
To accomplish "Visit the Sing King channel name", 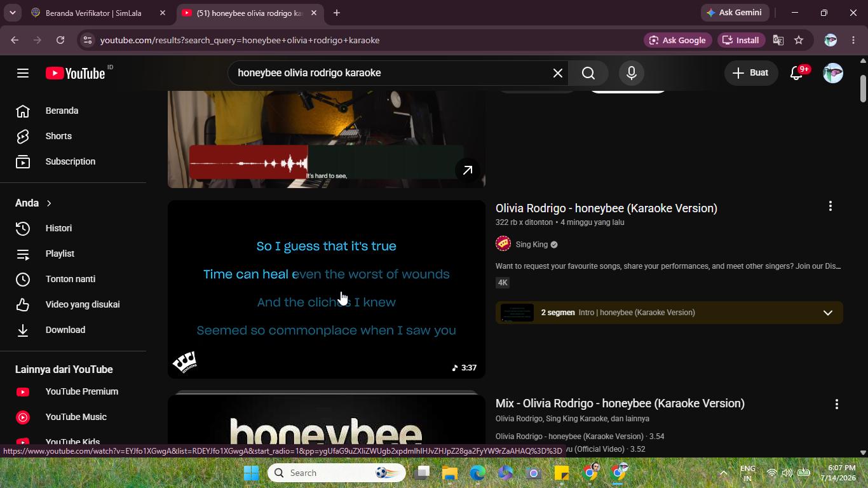I will [532, 245].
